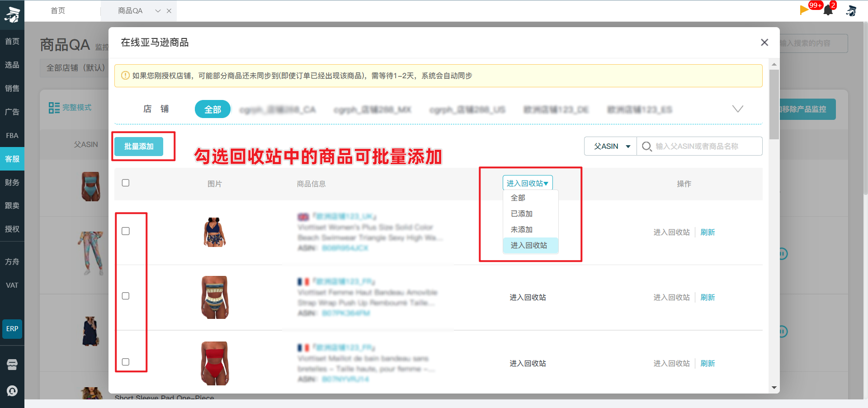Viewport: 868px width, 408px height.
Task: Click the app logo in sidebar top
Action: pyautogui.click(x=12, y=14)
